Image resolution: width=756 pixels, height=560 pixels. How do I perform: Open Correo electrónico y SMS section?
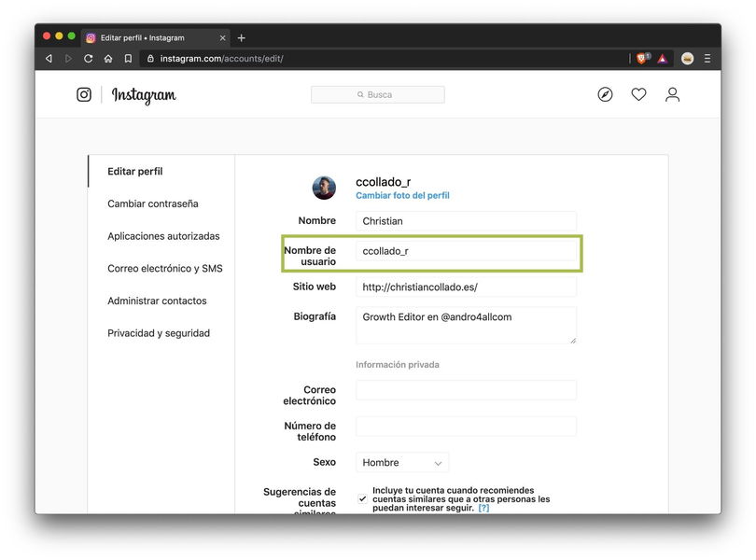click(x=165, y=268)
